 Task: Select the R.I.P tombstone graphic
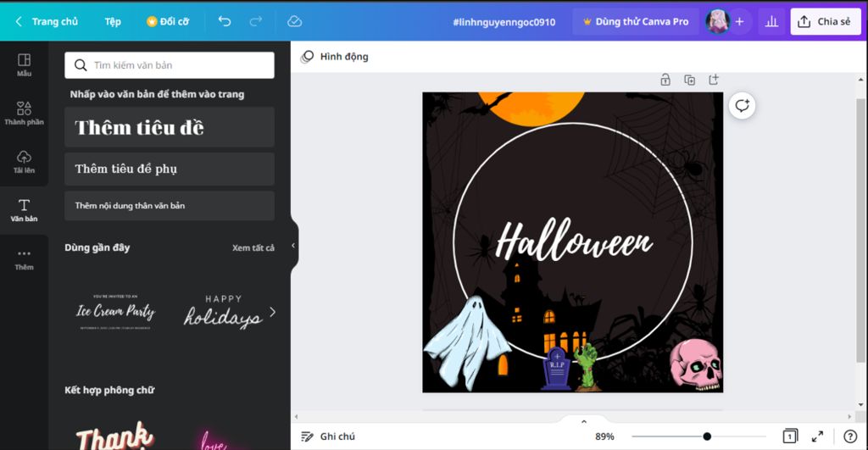coord(556,369)
